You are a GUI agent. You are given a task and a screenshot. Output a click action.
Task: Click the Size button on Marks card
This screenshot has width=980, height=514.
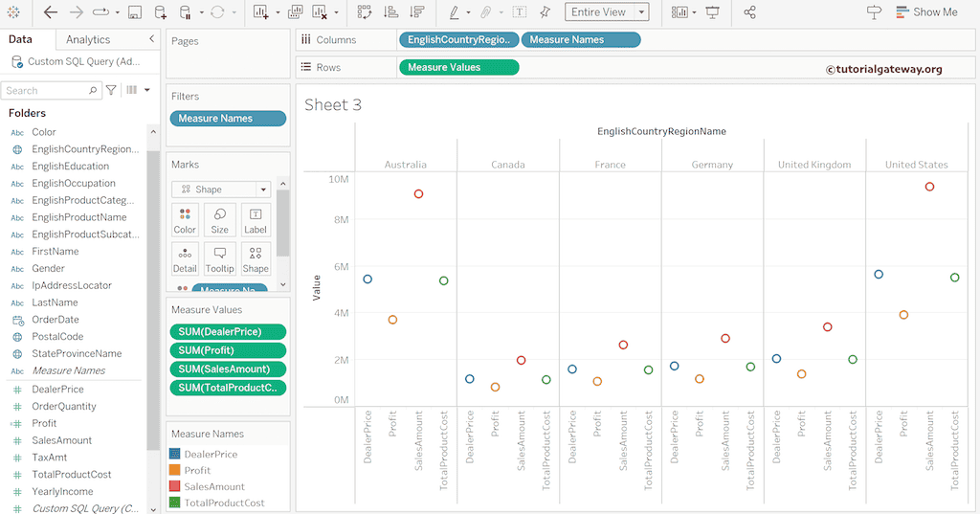point(220,220)
